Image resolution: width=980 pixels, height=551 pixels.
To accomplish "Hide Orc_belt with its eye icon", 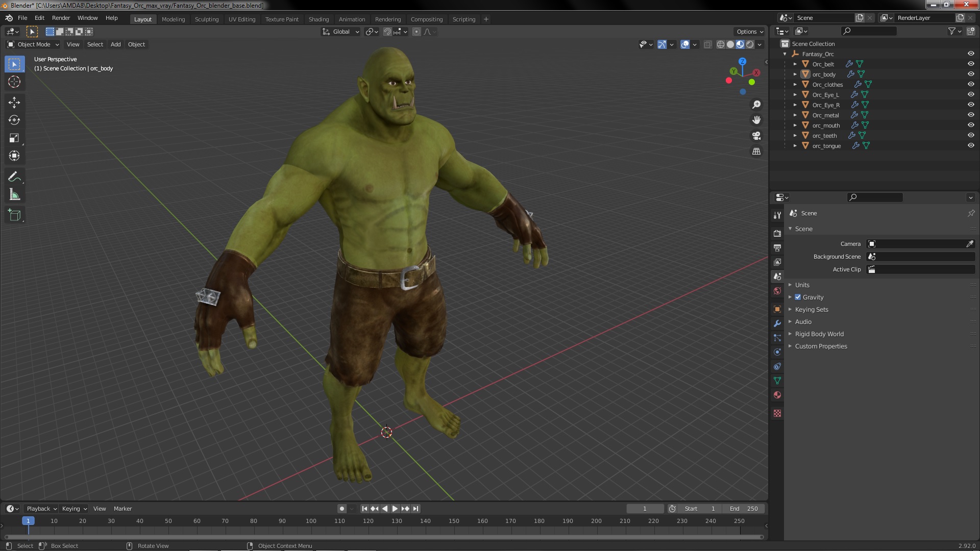I will tap(971, 64).
